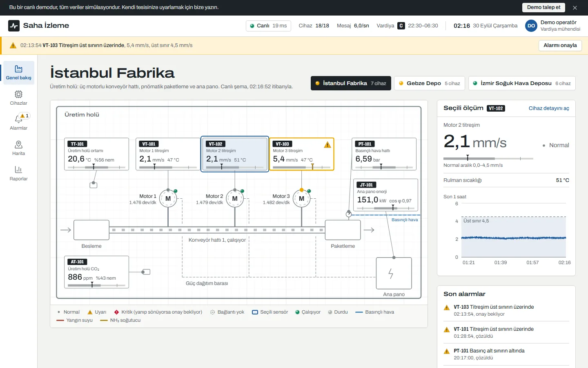Screen dimensions: 588x368
Task: Click pressure gauge symbol near Paketleme
Action: tap(349, 214)
